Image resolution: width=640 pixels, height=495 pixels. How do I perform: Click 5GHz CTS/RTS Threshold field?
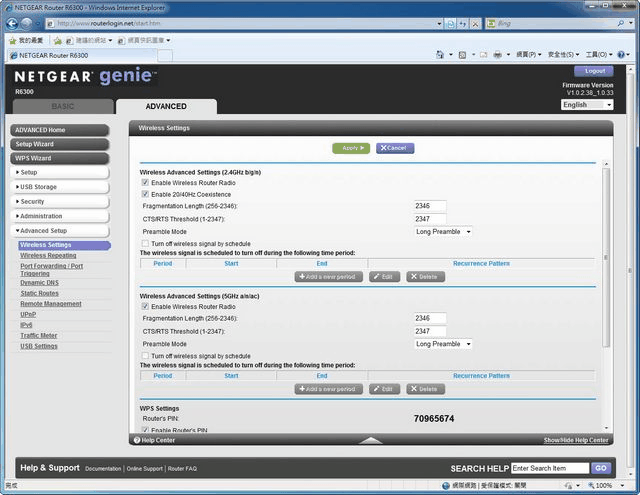(430, 331)
